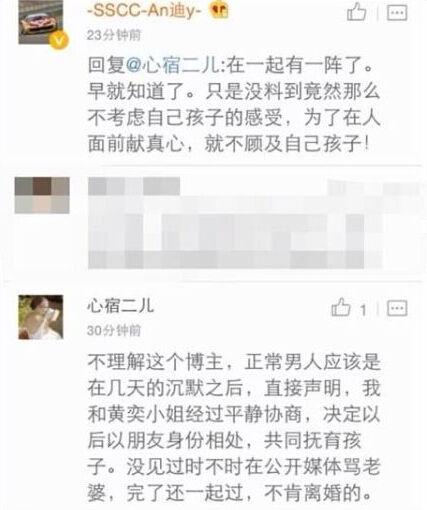Select the comment beginning 不理解这个博主

click(234, 427)
